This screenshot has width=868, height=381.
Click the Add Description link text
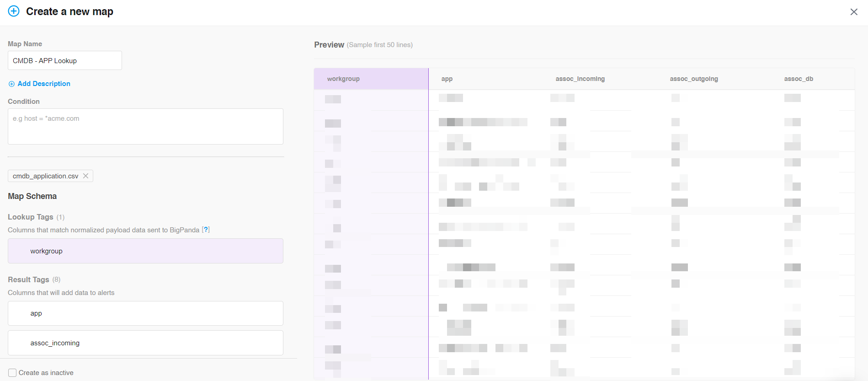pos(44,84)
